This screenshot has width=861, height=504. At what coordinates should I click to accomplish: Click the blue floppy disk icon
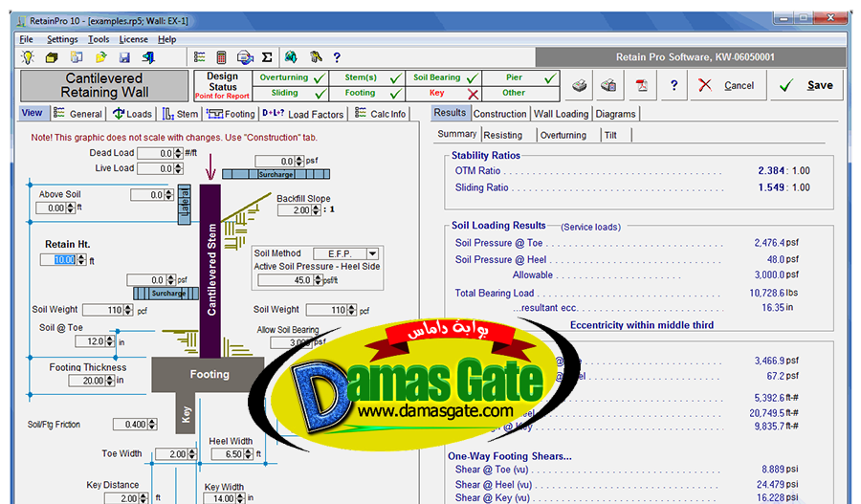(124, 57)
